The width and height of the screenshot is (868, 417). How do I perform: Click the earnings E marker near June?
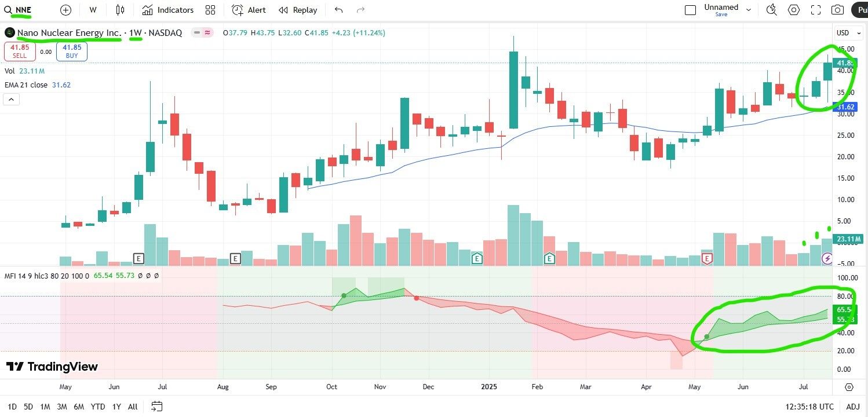tap(138, 258)
